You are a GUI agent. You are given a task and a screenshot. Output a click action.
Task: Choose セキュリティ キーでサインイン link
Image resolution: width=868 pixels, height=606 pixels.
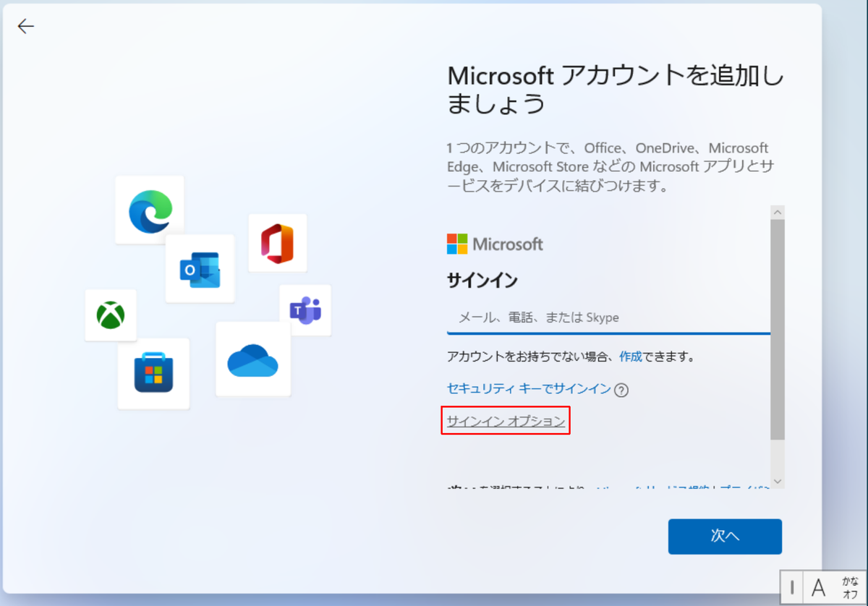(x=529, y=388)
